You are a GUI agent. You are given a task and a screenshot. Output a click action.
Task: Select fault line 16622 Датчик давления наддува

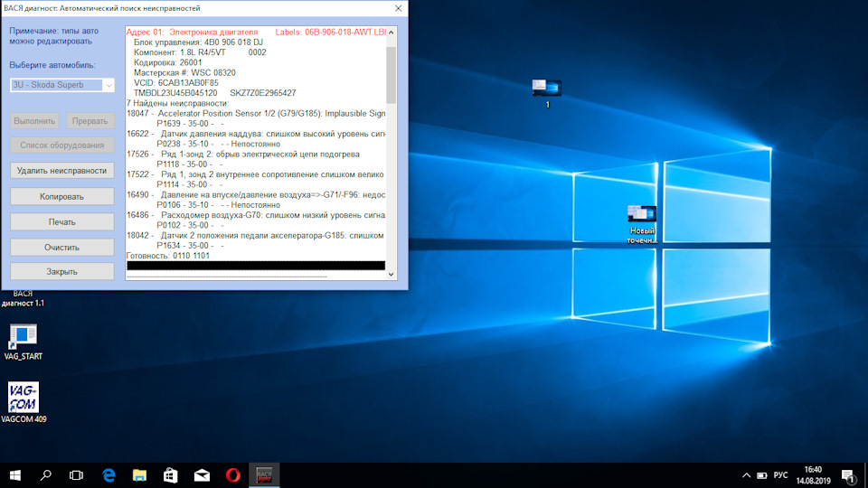tap(256, 134)
